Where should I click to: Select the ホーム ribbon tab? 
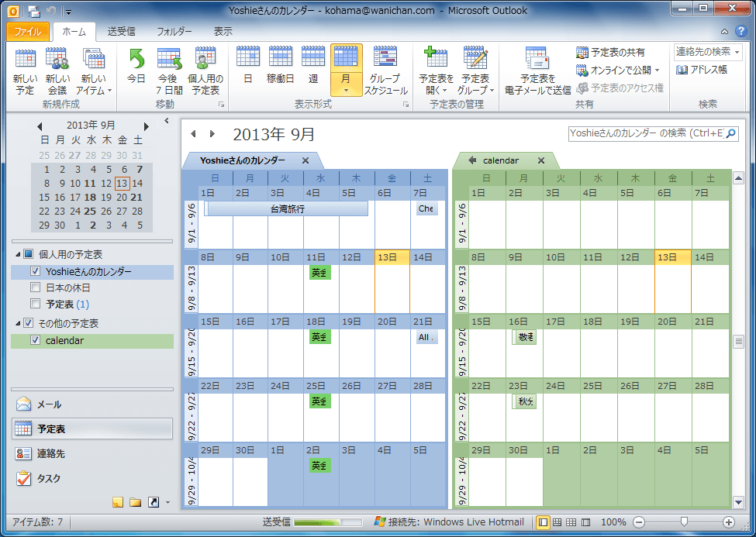(x=74, y=32)
